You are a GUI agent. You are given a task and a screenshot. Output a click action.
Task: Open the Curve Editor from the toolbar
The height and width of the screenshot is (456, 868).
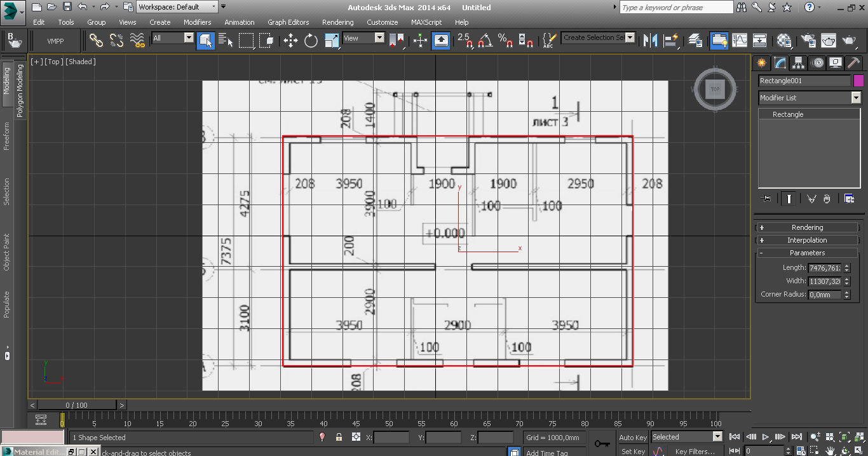coord(740,41)
